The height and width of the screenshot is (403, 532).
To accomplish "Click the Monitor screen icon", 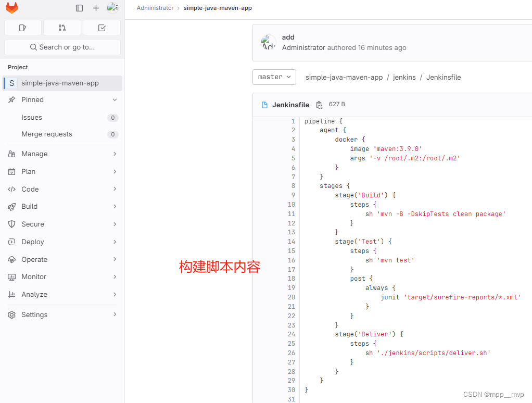I will point(12,277).
